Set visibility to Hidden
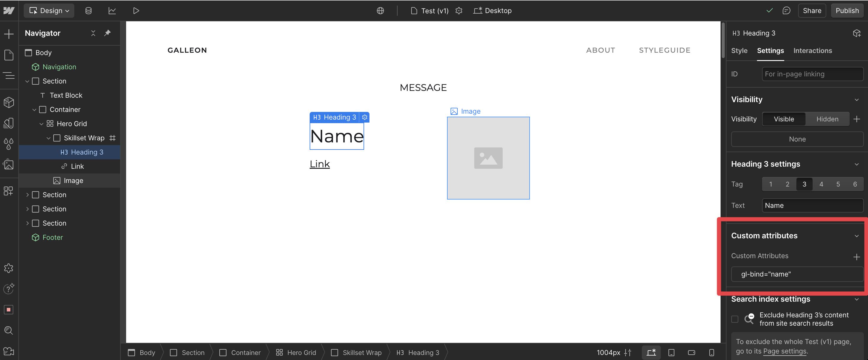 (827, 119)
